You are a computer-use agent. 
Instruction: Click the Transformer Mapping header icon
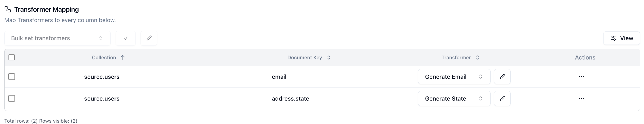[8, 9]
